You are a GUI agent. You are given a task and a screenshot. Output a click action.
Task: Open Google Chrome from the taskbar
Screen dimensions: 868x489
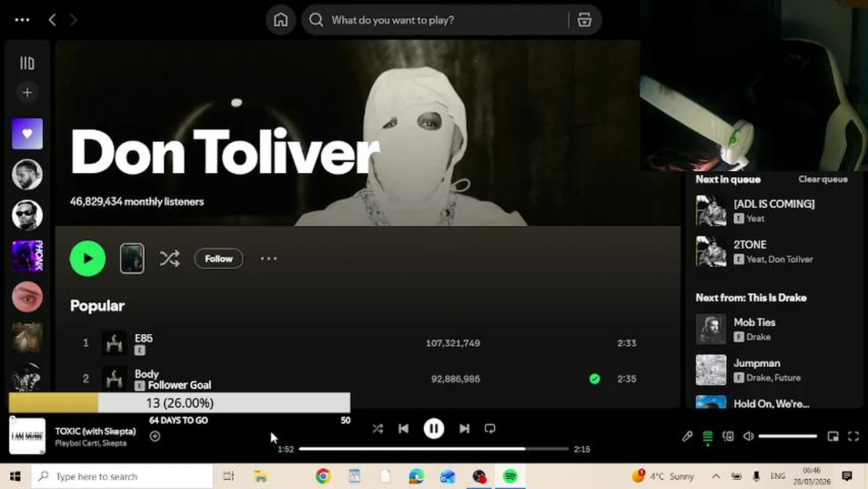(x=323, y=476)
